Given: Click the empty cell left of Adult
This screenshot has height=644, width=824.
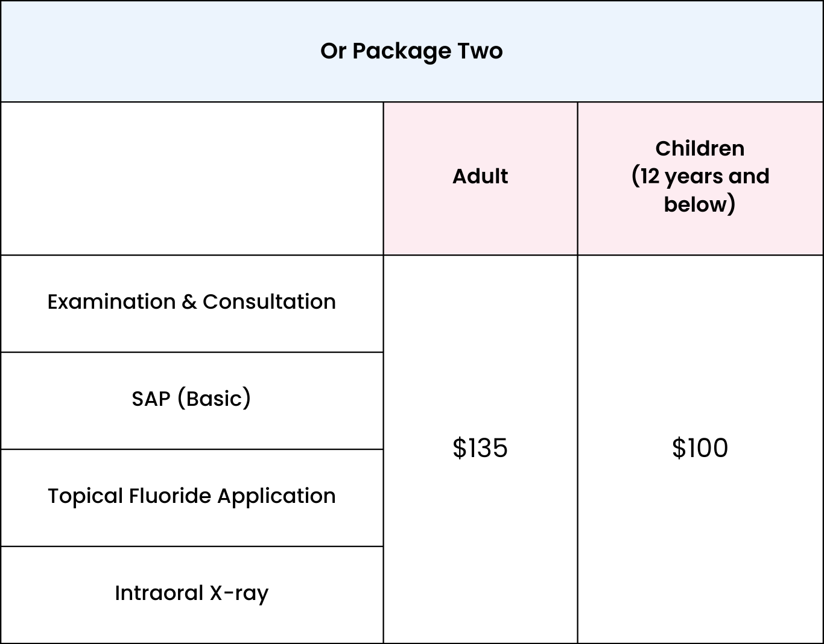Looking at the screenshot, I should click(192, 178).
